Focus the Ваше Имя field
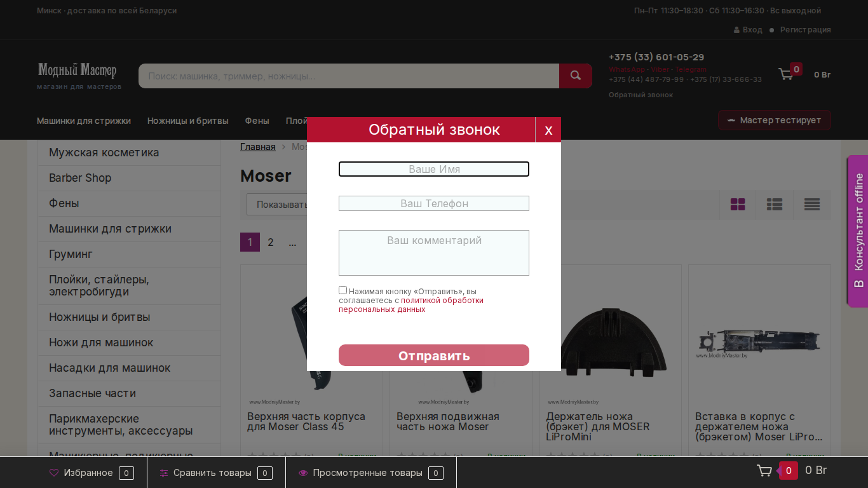868x488 pixels. click(434, 169)
